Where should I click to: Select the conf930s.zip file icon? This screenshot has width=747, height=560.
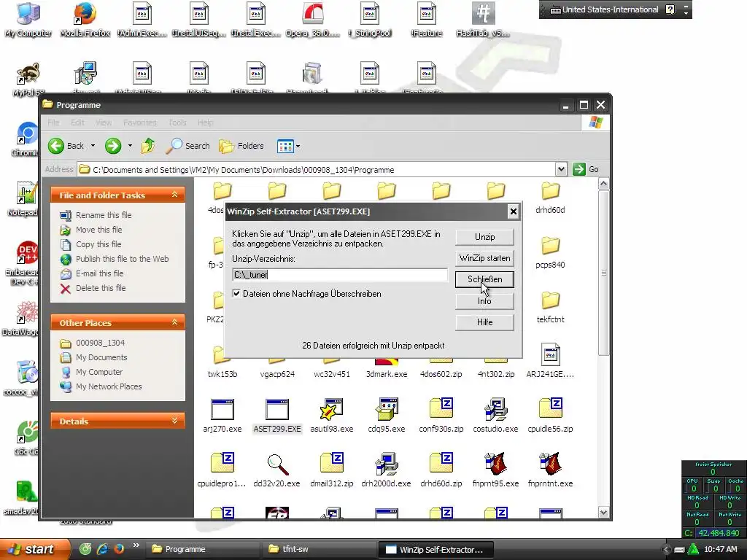pos(441,410)
